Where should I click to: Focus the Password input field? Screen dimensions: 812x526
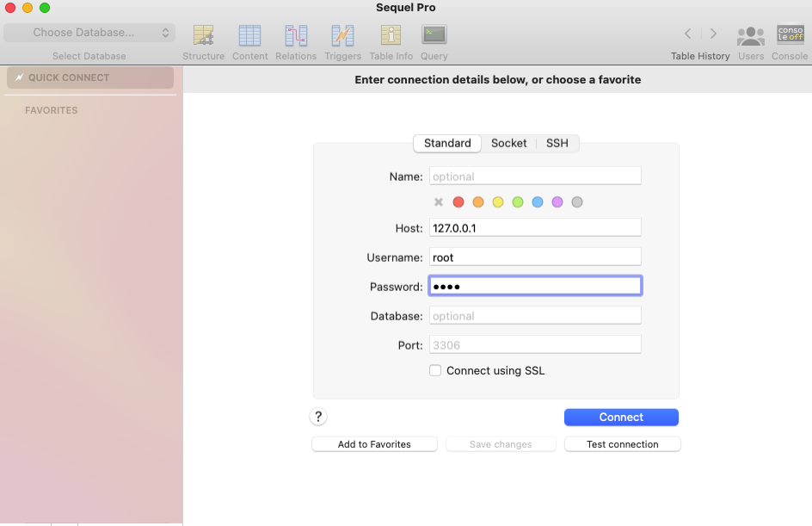tap(535, 286)
